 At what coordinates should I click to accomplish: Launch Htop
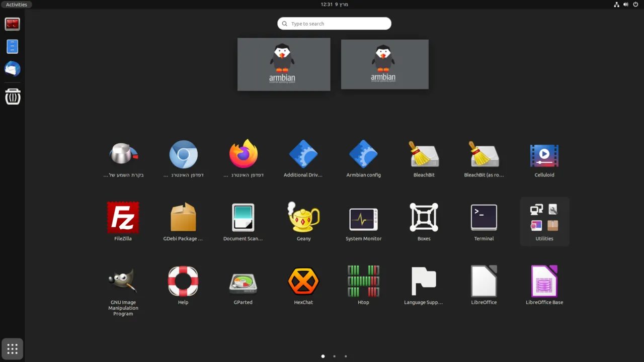[363, 281]
